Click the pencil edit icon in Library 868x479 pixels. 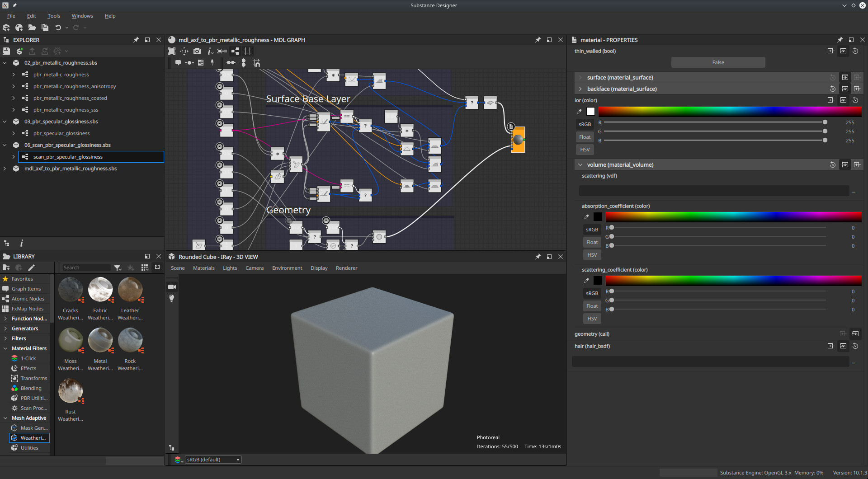pos(31,268)
